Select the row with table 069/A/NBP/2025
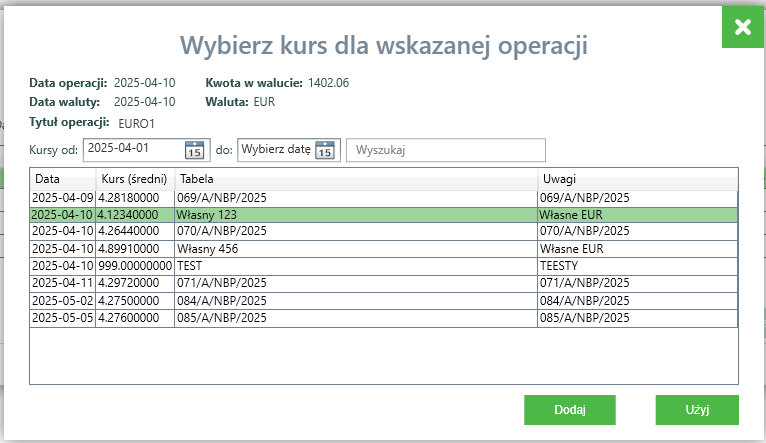This screenshot has height=443, width=766. coord(383,198)
